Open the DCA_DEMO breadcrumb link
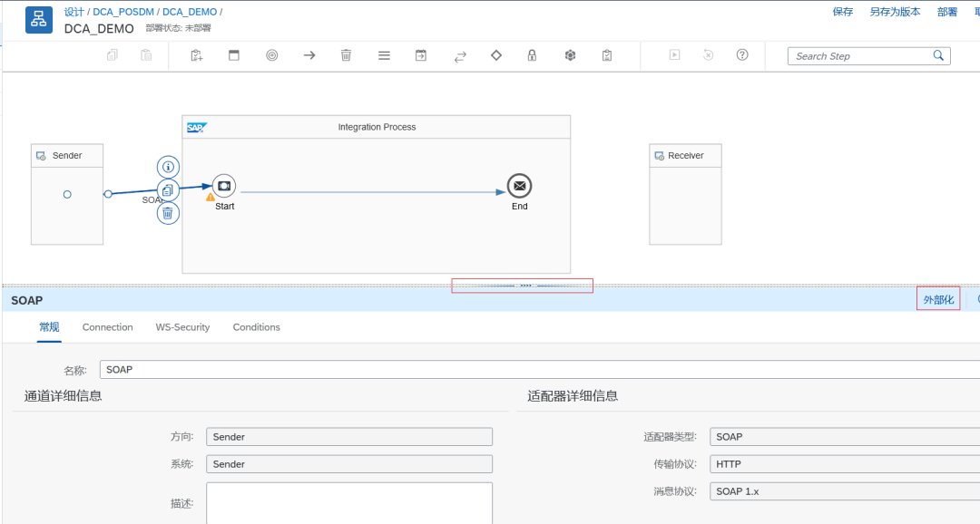This screenshot has width=980, height=524. tap(190, 12)
